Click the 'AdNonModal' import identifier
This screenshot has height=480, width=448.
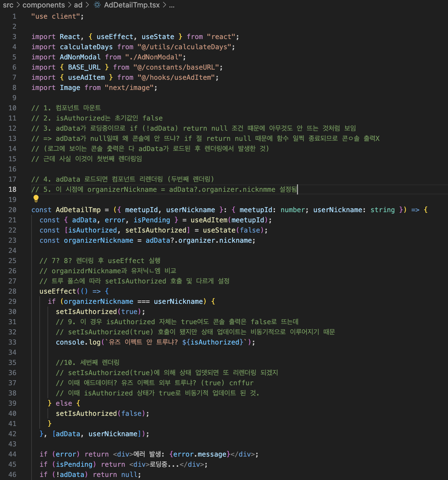(x=80, y=57)
